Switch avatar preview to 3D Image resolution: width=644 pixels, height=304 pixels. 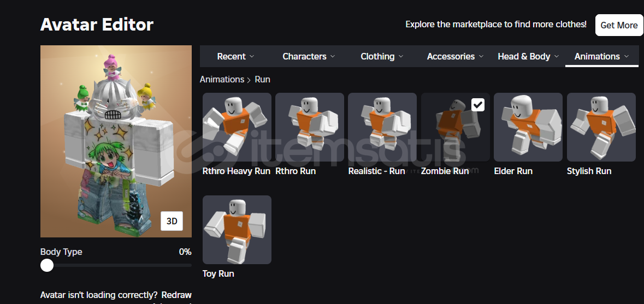[172, 221]
